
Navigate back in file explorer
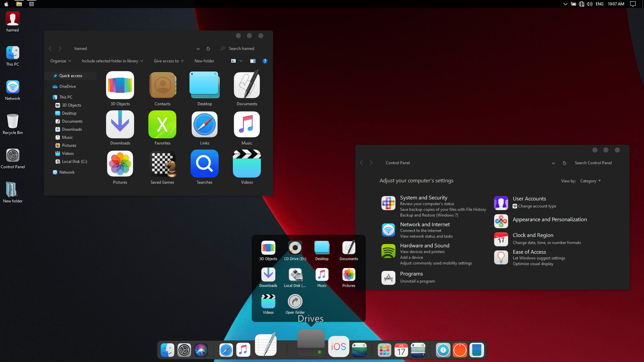pos(50,48)
